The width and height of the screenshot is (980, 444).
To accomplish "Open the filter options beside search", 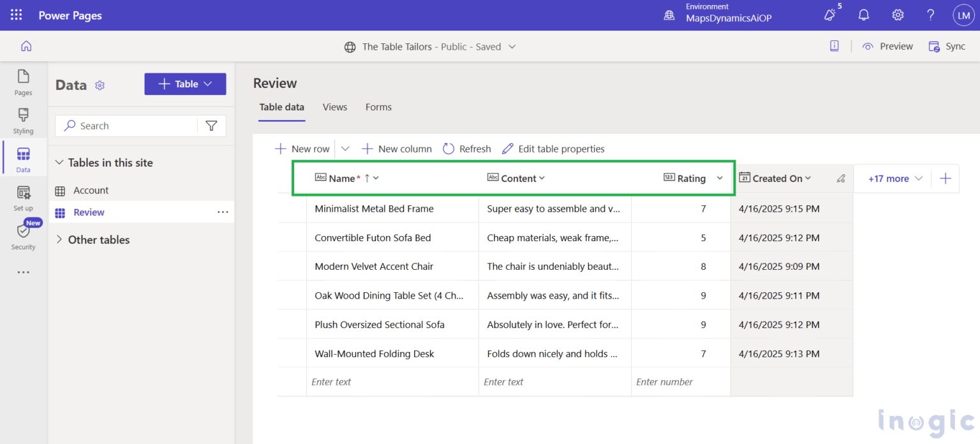I will 211,125.
